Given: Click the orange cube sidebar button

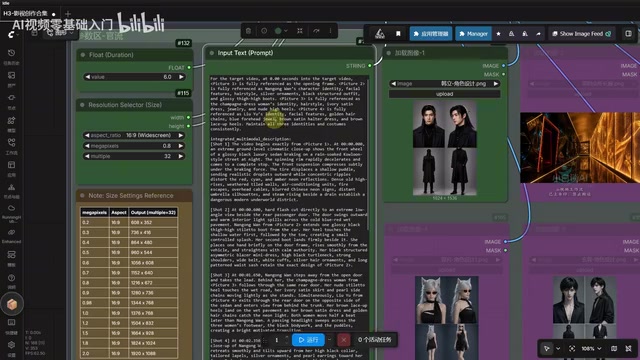Looking at the screenshot, I should [x=12, y=304].
